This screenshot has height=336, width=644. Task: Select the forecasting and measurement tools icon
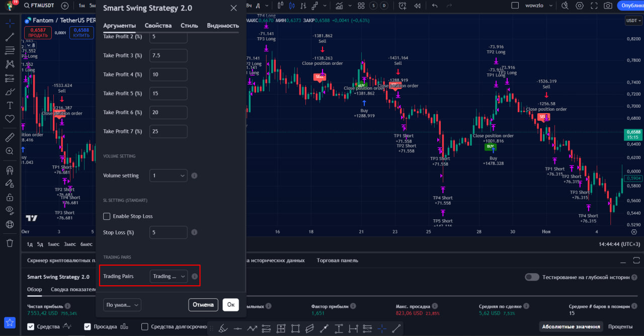[x=10, y=78]
